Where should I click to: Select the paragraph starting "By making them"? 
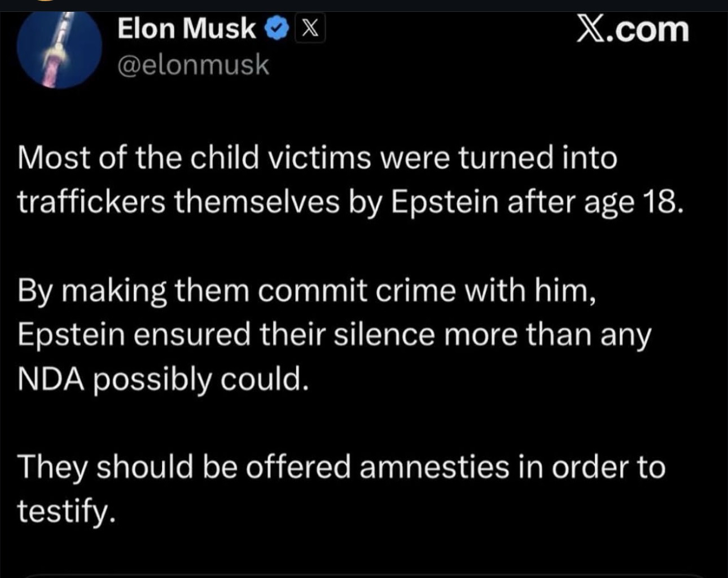[x=334, y=334]
